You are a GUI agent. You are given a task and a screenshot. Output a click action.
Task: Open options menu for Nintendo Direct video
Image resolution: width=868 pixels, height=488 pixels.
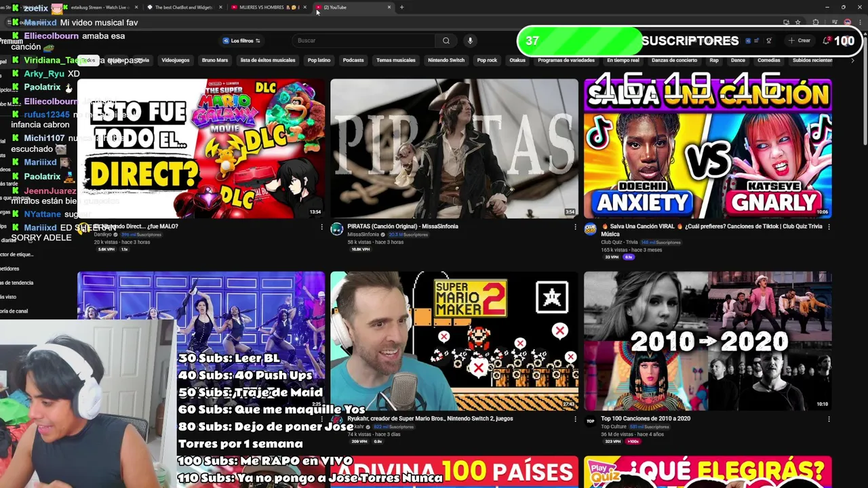[322, 227]
